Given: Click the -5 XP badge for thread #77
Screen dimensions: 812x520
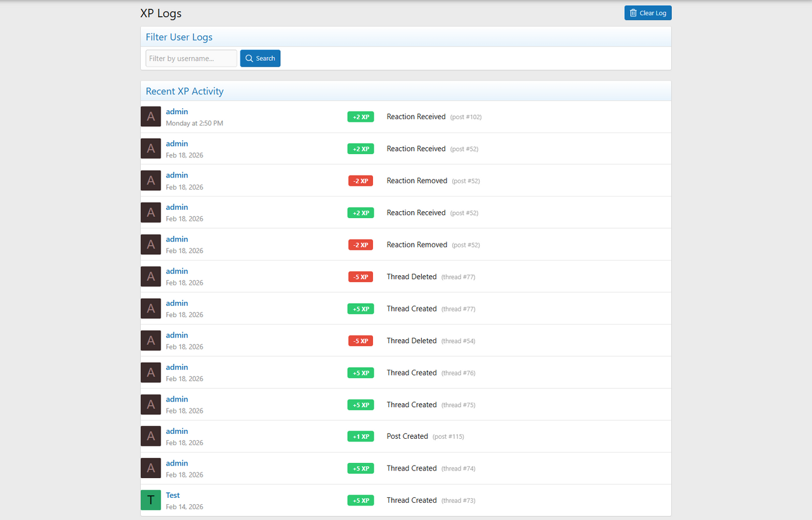Looking at the screenshot, I should [360, 277].
